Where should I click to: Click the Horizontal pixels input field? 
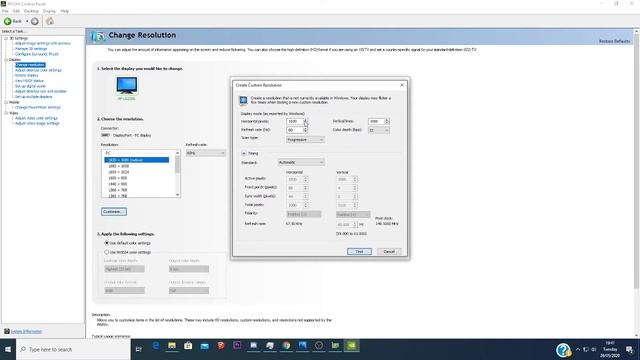[x=295, y=121]
